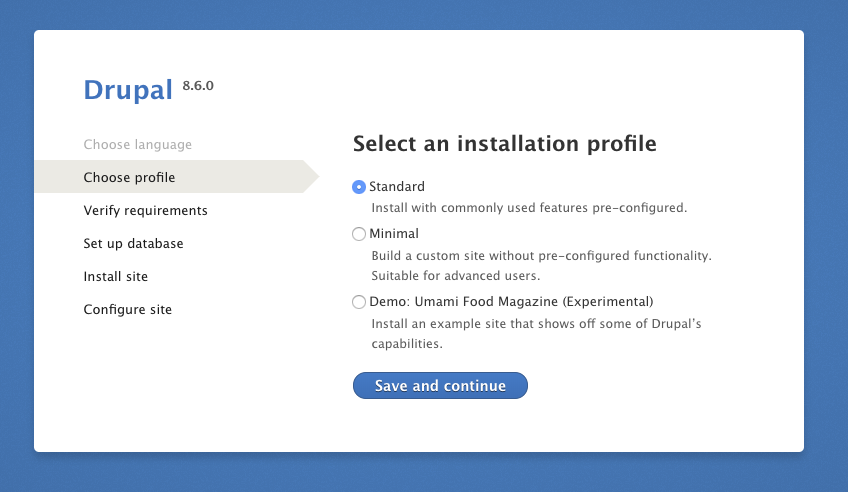Click the Install site step
The image size is (848, 492).
(x=116, y=277)
